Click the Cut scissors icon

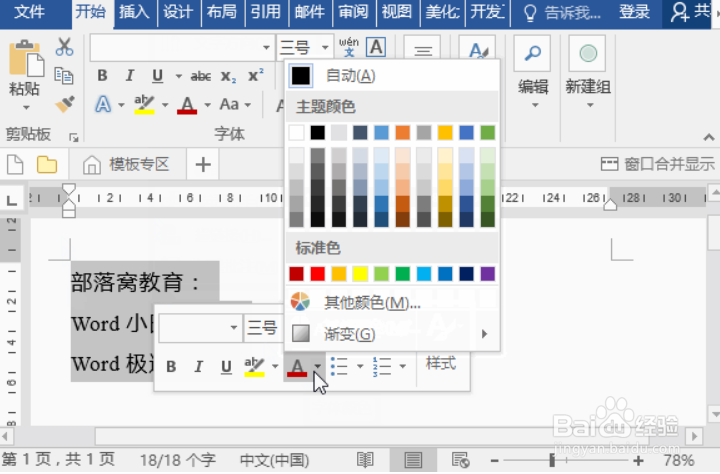click(x=64, y=46)
